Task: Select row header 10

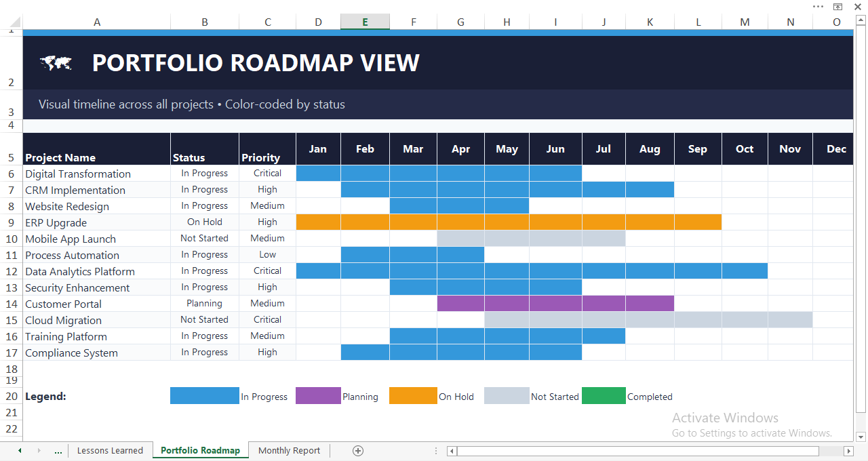Action: coord(11,238)
